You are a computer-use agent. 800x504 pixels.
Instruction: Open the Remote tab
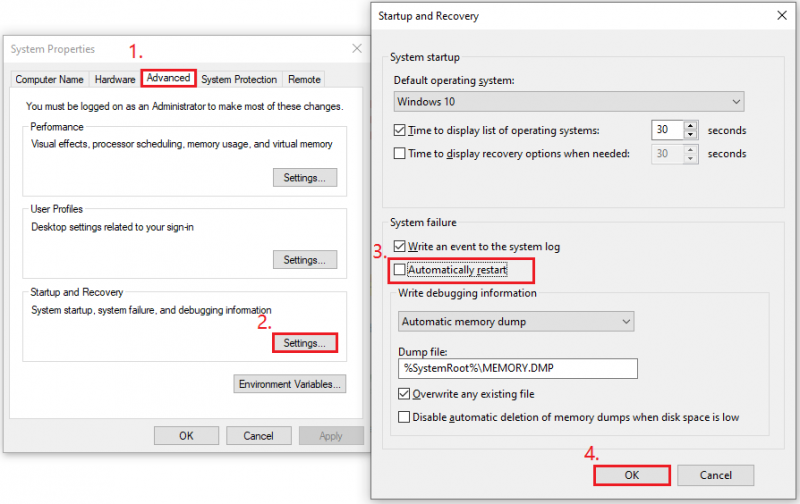[x=304, y=80]
